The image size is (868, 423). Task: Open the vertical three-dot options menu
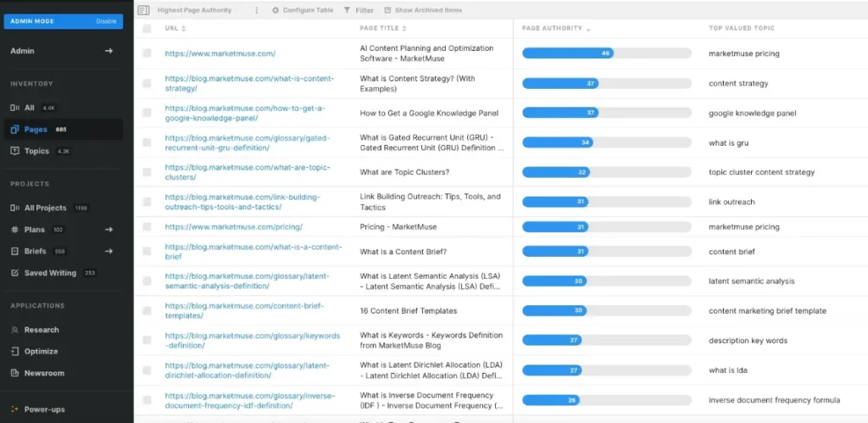pyautogui.click(x=256, y=10)
